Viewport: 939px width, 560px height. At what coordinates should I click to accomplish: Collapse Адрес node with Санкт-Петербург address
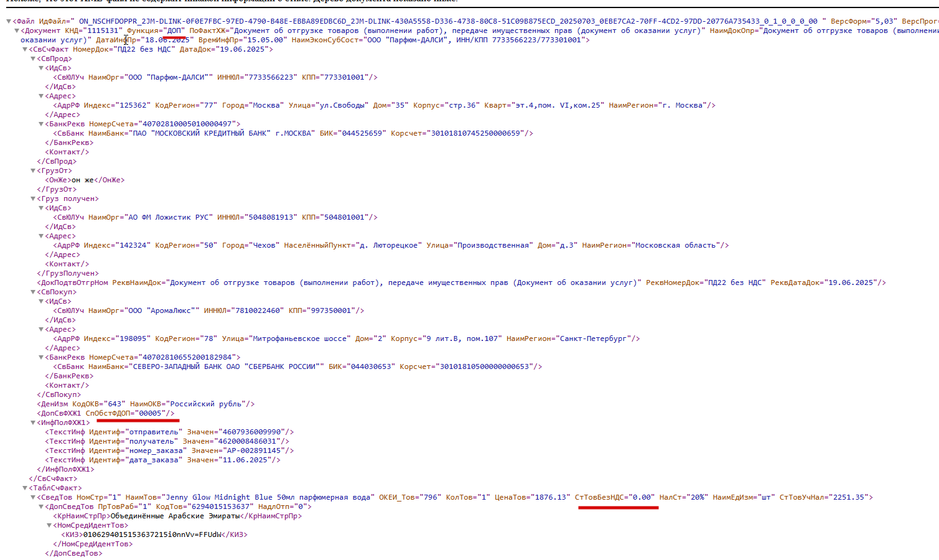coord(41,329)
